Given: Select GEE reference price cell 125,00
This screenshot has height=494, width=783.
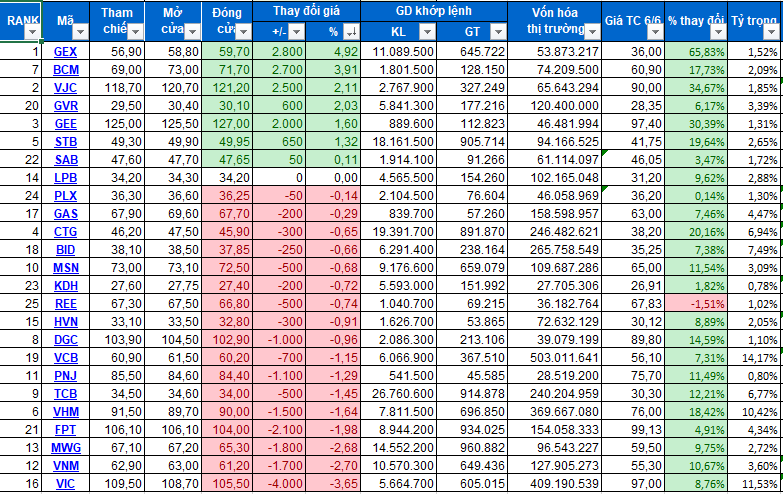Looking at the screenshot, I should point(117,123).
